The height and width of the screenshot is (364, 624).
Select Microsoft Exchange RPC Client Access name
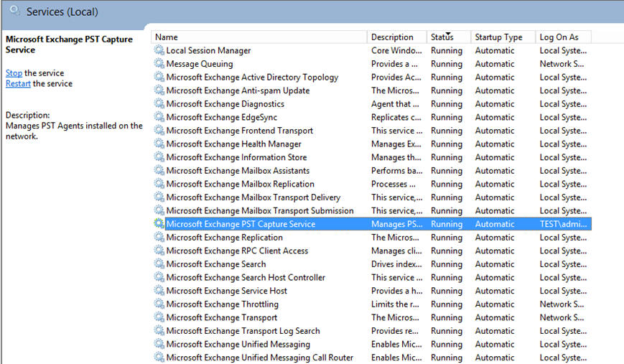point(237,251)
